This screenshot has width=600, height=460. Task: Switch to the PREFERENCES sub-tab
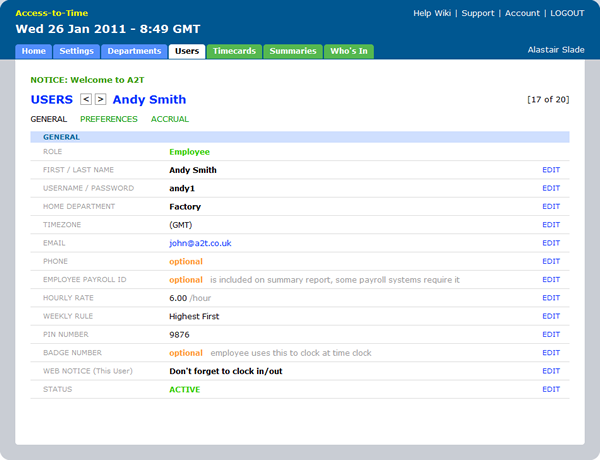click(109, 119)
